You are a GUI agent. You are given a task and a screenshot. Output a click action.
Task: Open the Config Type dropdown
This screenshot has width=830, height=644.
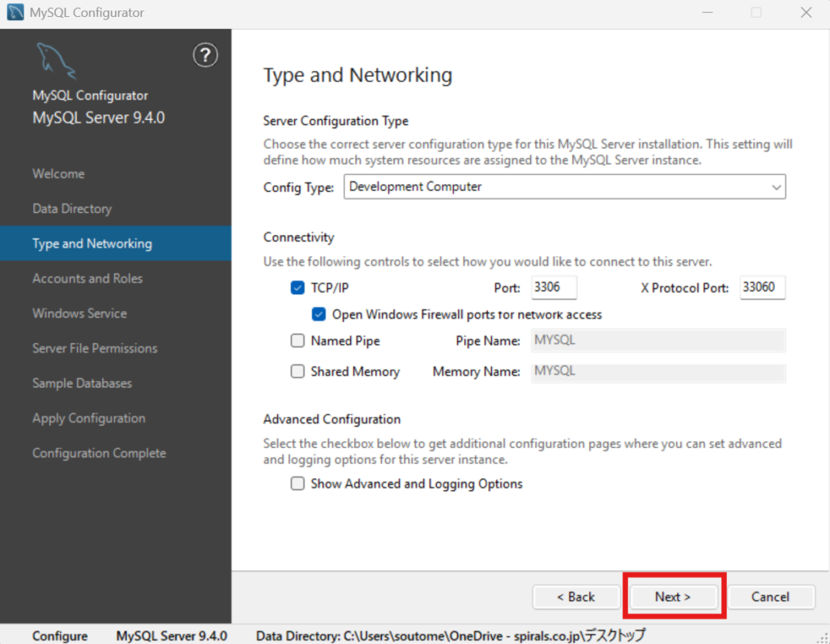pyautogui.click(x=564, y=187)
